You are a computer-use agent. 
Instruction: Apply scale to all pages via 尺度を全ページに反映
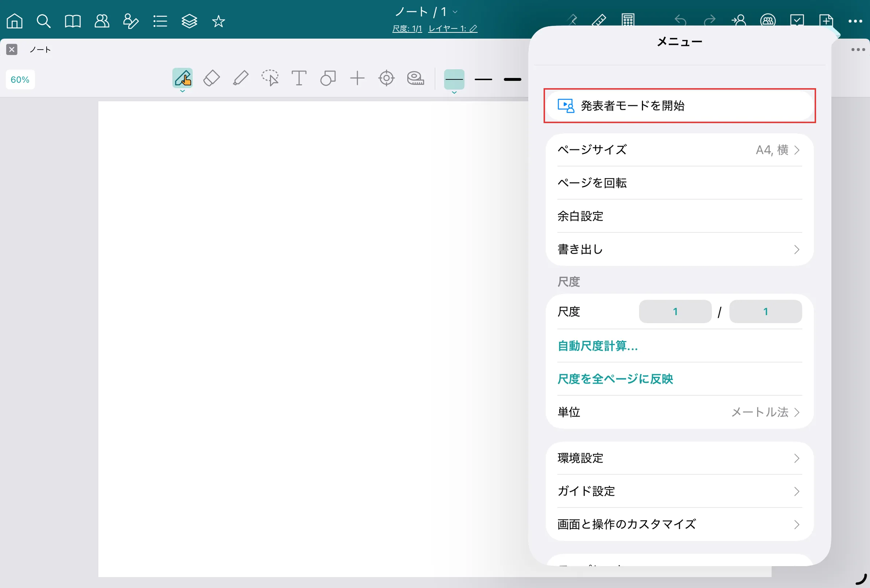(615, 379)
